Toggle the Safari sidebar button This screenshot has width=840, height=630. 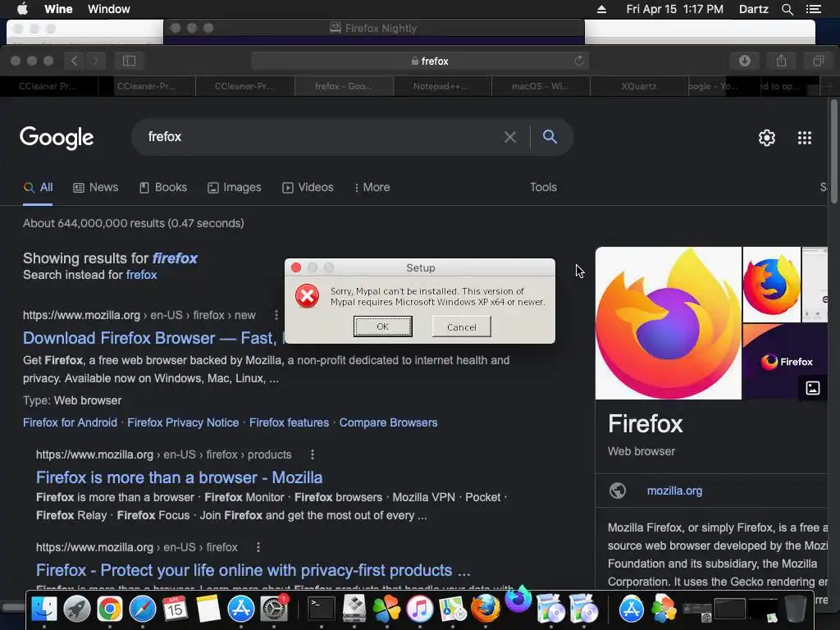coord(129,61)
